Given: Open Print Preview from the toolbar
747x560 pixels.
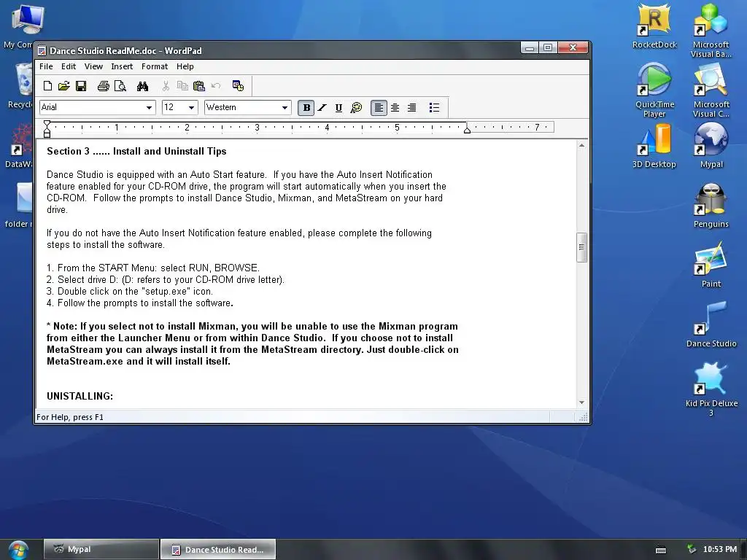Looking at the screenshot, I should coord(120,86).
